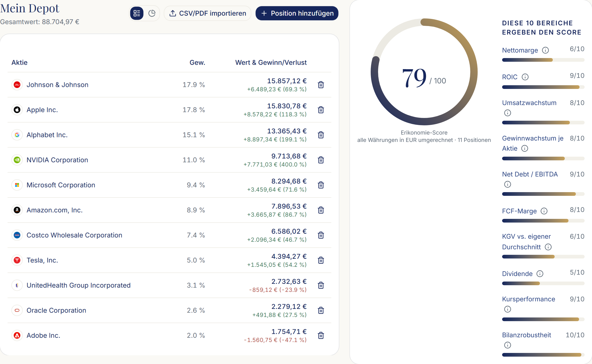Import a CSV/PDF file

coord(208,13)
